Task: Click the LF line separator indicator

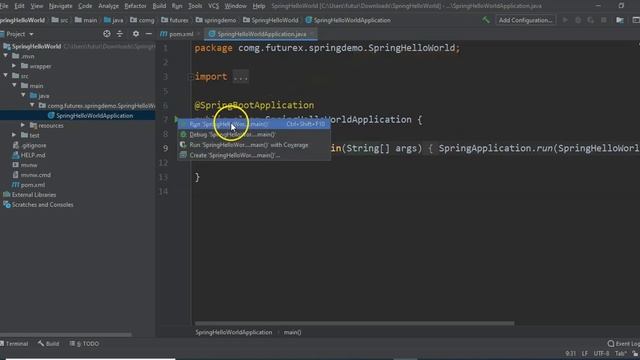Action: [585, 353]
